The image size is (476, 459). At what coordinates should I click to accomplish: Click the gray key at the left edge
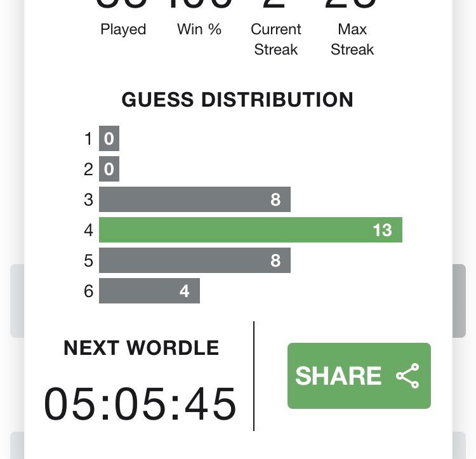[x=17, y=300]
